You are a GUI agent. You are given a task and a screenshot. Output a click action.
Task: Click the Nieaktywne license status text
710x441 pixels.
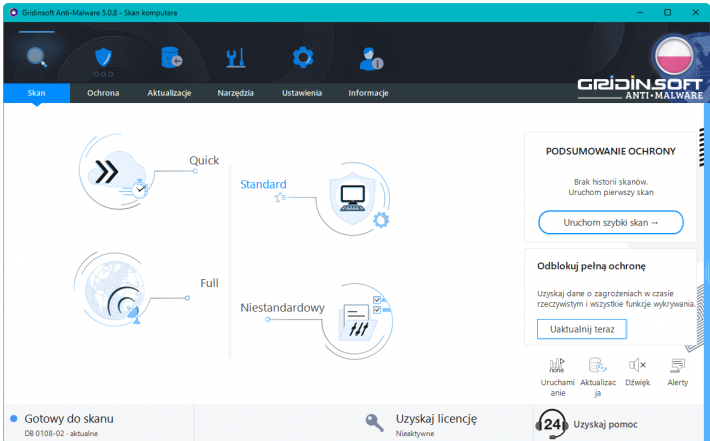tap(415, 433)
